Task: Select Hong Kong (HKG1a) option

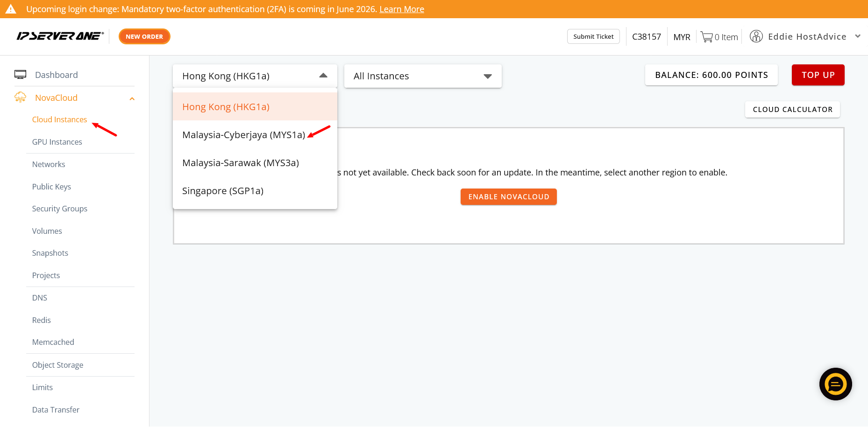Action: (255, 106)
